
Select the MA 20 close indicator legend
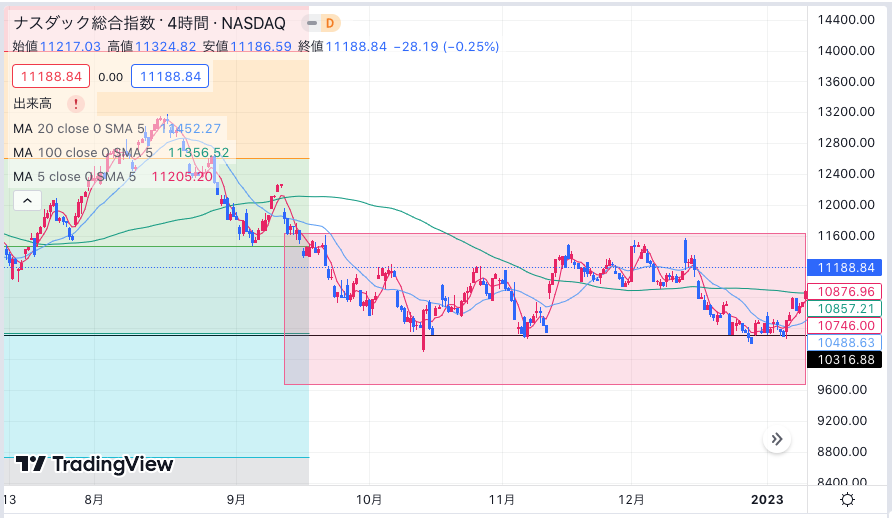117,129
